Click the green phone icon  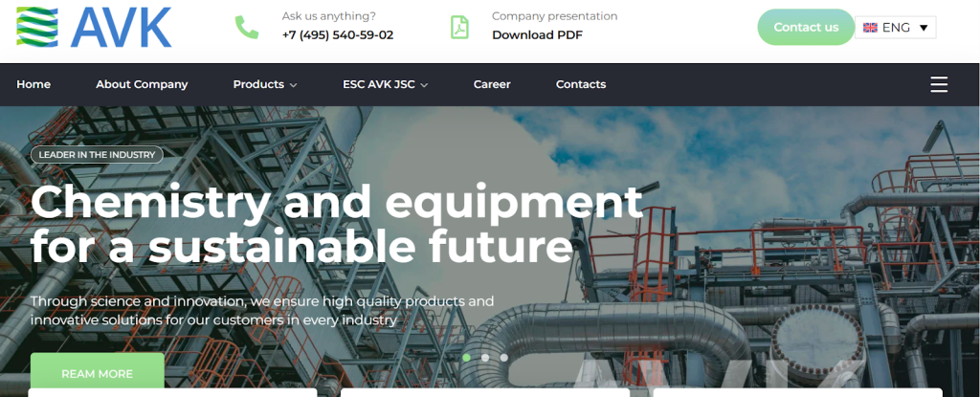pos(246,27)
